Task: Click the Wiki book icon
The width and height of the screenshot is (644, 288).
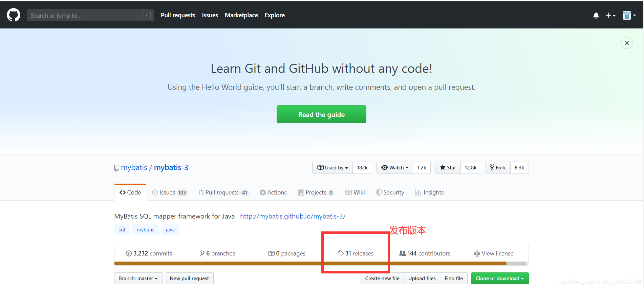Action: coord(348,192)
